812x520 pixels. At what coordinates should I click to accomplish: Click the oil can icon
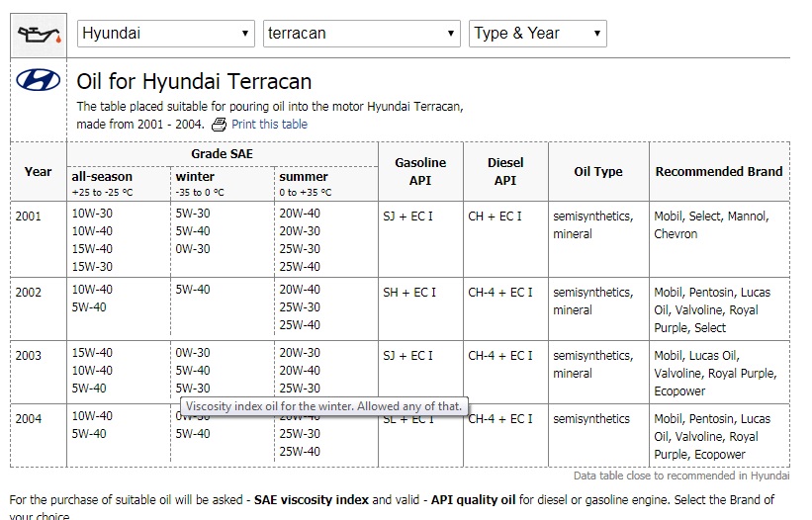pos(39,34)
